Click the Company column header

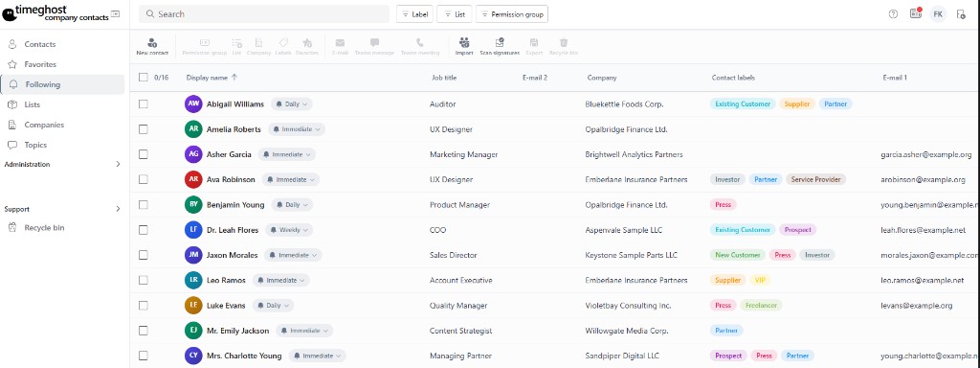pyautogui.click(x=602, y=78)
